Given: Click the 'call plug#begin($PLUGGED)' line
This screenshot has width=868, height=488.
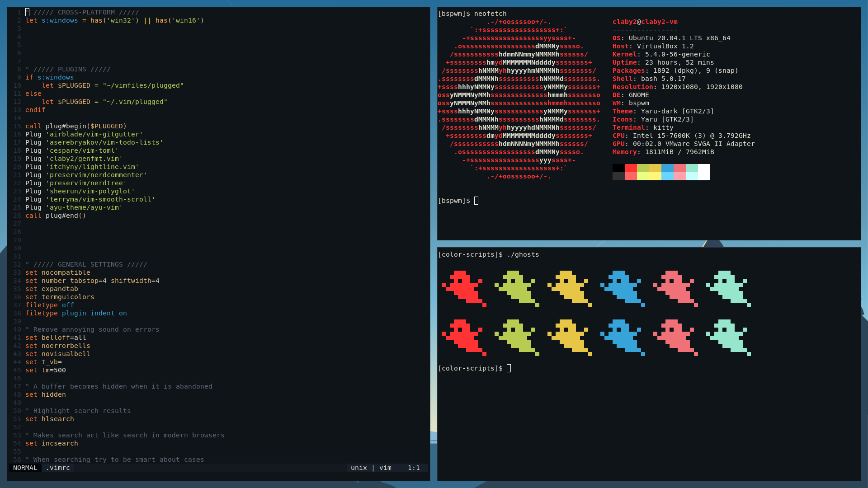Looking at the screenshot, I should 76,126.
